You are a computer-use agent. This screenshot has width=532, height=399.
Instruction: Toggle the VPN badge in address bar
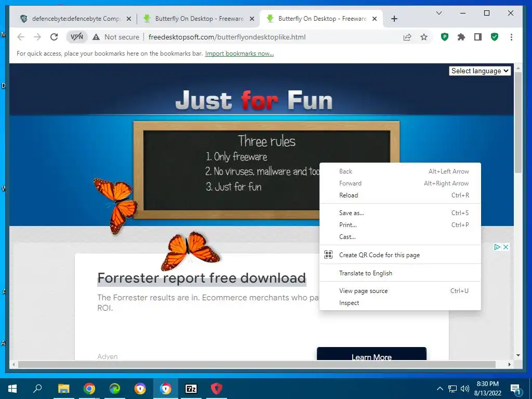77,37
